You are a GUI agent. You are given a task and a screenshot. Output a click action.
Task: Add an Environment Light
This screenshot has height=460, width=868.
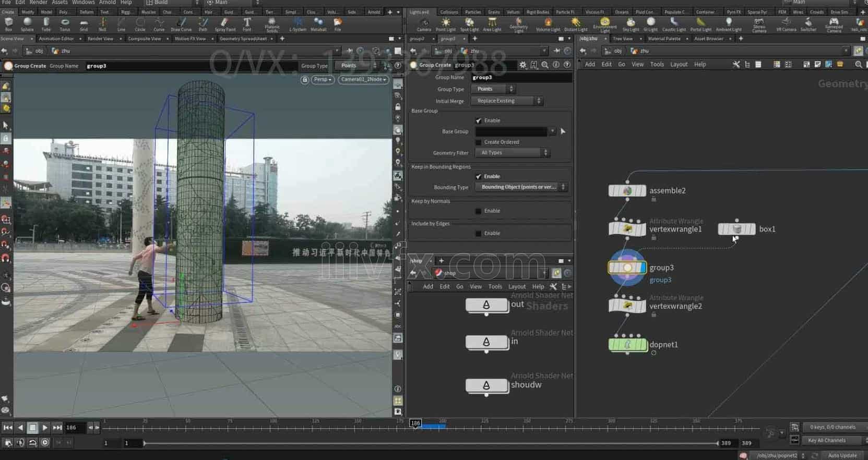click(605, 25)
